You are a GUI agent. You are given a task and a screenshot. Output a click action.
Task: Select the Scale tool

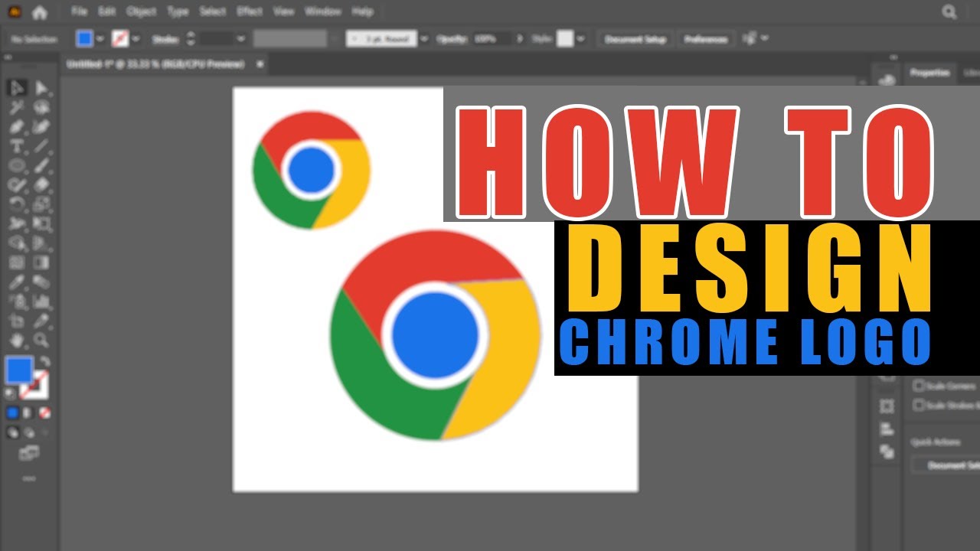[x=41, y=204]
